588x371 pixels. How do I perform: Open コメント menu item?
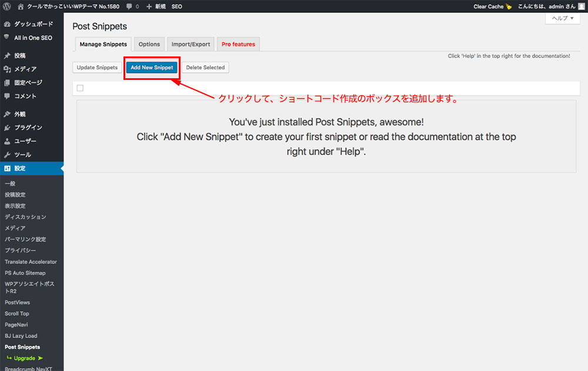pos(25,96)
